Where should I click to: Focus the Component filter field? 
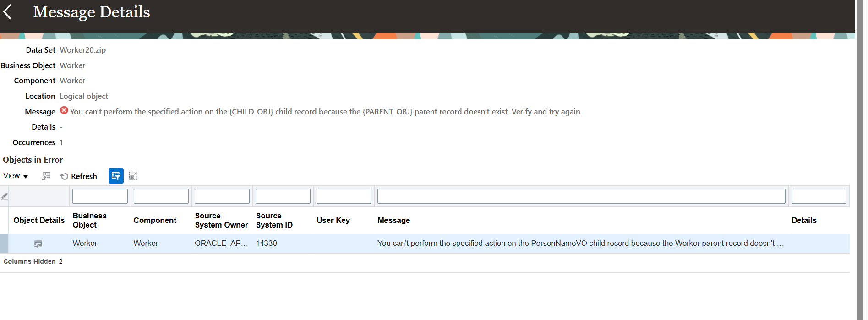[161, 196]
